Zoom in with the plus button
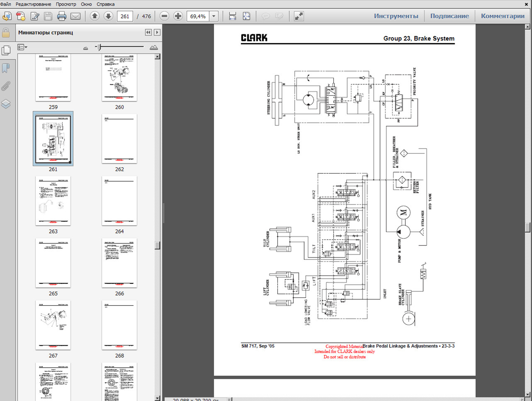 pyautogui.click(x=178, y=16)
